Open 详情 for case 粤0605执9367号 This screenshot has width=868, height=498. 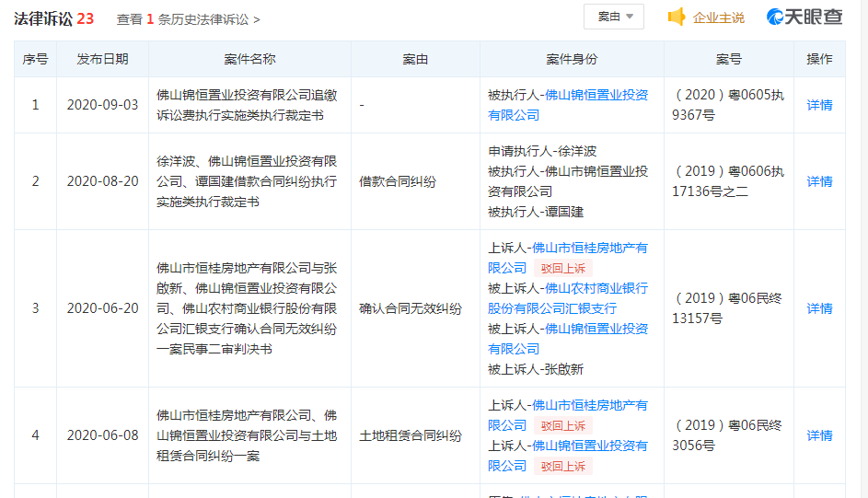[x=819, y=105]
